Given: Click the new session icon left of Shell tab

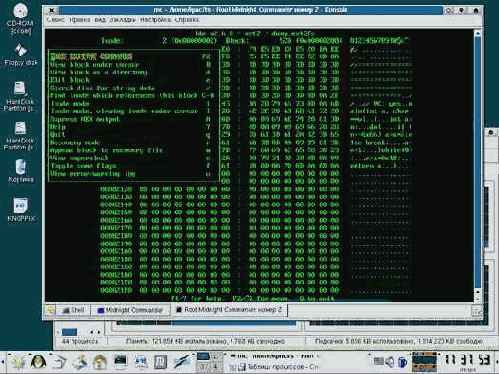Looking at the screenshot, I should [51, 310].
